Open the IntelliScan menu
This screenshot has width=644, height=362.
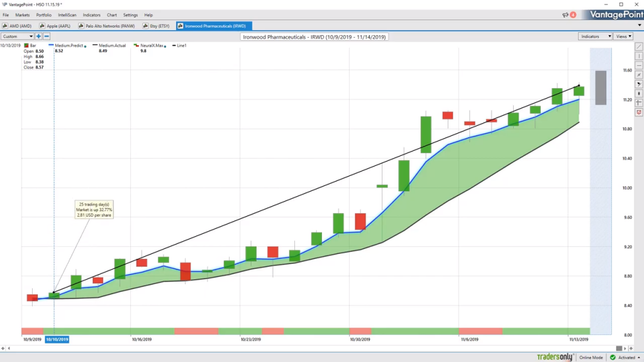point(67,15)
